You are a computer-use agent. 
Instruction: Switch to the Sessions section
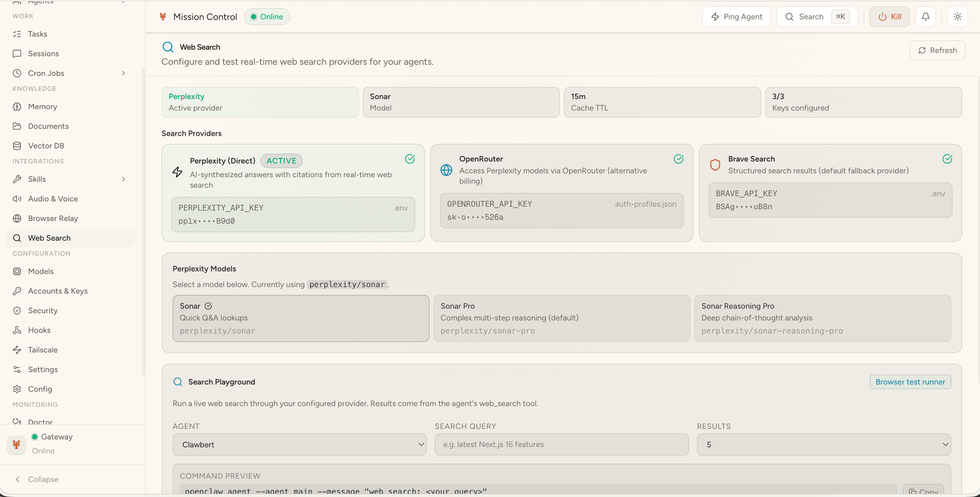tap(43, 53)
